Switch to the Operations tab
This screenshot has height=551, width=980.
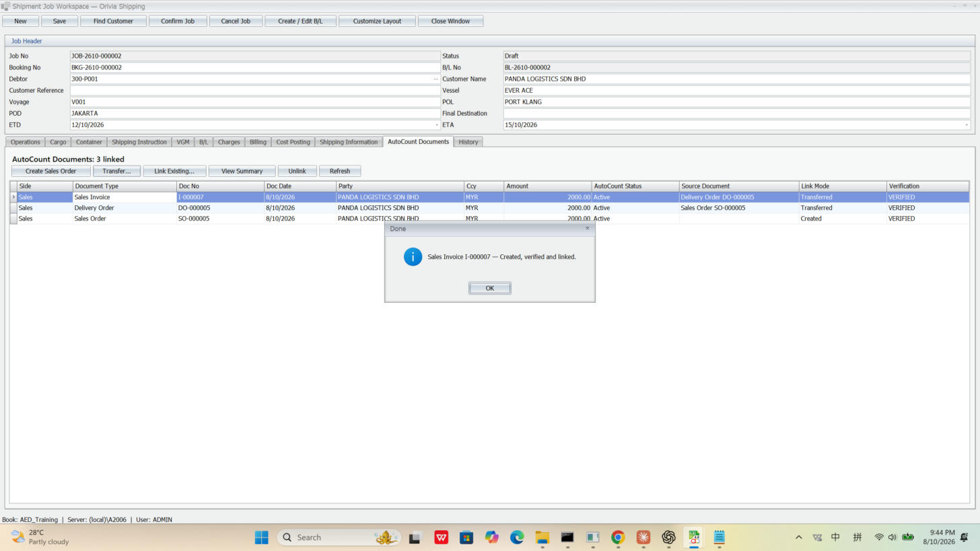click(x=26, y=142)
